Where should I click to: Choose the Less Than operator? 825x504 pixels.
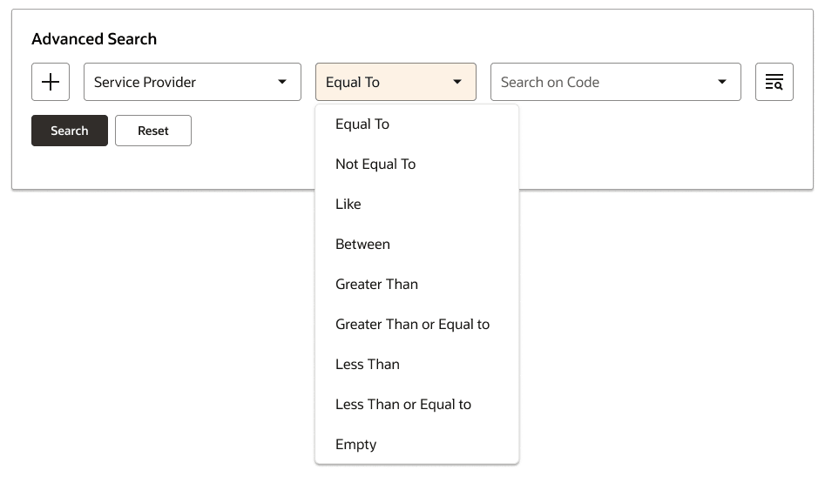(x=367, y=364)
